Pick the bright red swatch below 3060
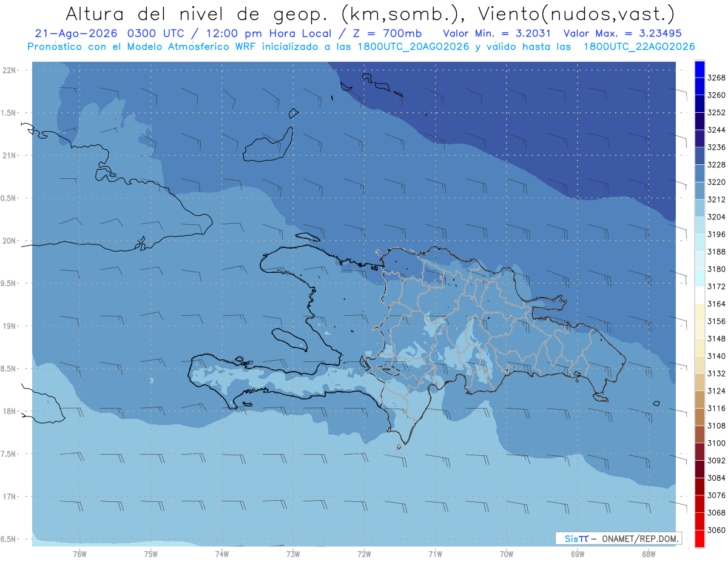728x562 pixels. point(699,539)
